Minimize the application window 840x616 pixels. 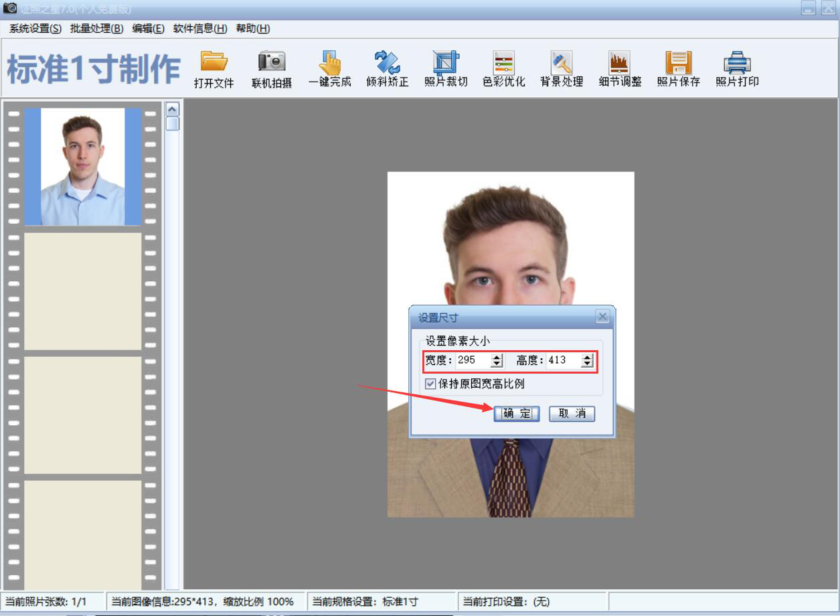[809, 7]
